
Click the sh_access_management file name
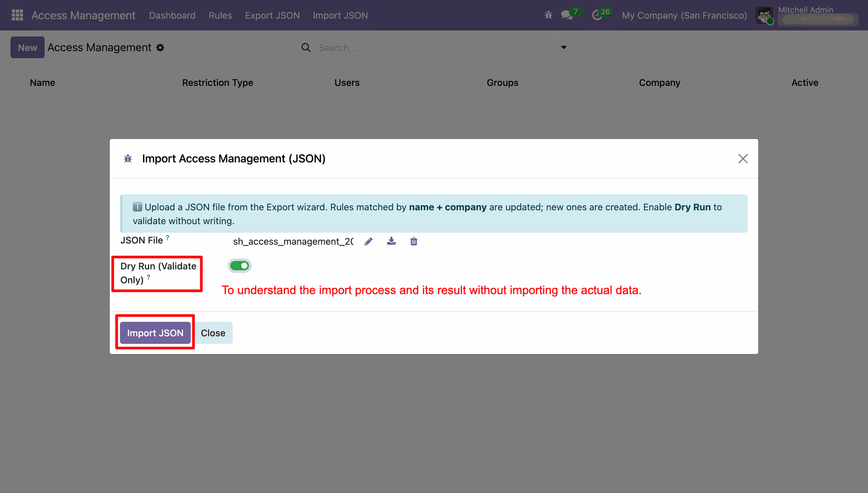293,242
